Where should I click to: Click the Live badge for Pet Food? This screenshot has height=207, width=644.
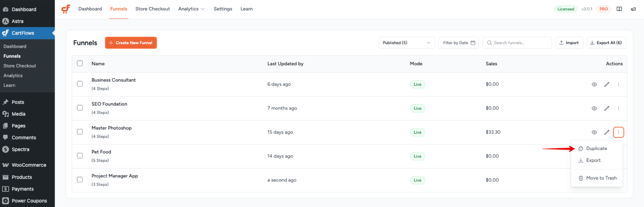(x=417, y=156)
